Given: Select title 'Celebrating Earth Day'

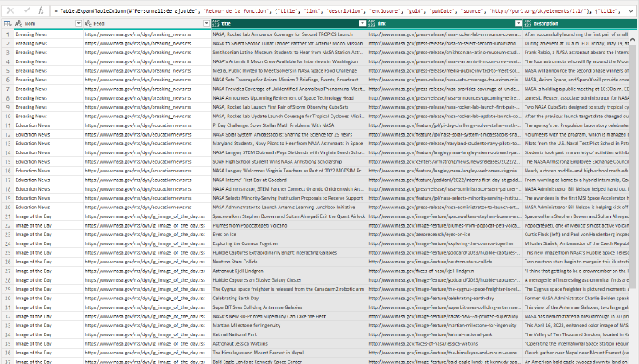Looking at the screenshot, I should (289, 298).
